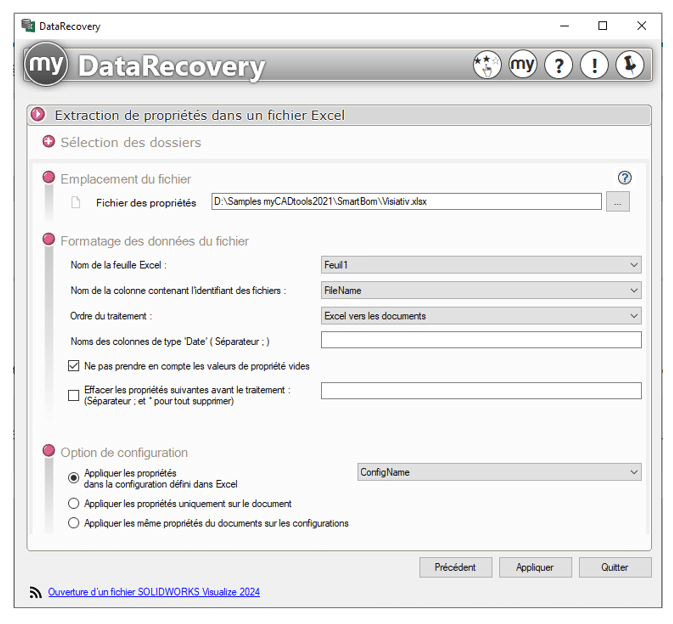Image resolution: width=673 pixels, height=624 pixels.
Task: Click the Date column names input field
Action: (481, 340)
